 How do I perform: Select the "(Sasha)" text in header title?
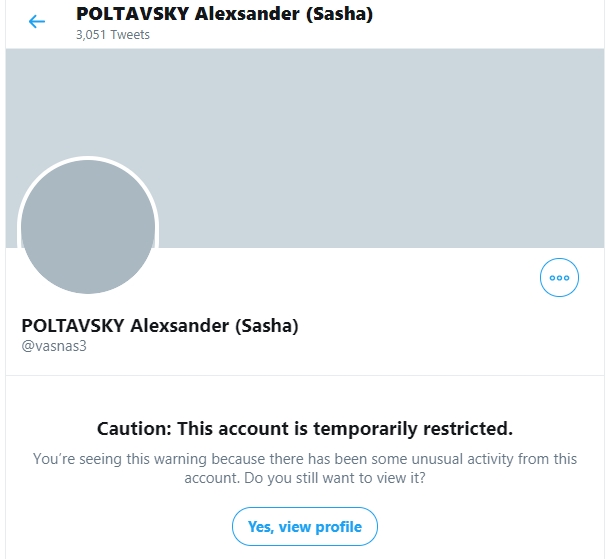[339, 14]
